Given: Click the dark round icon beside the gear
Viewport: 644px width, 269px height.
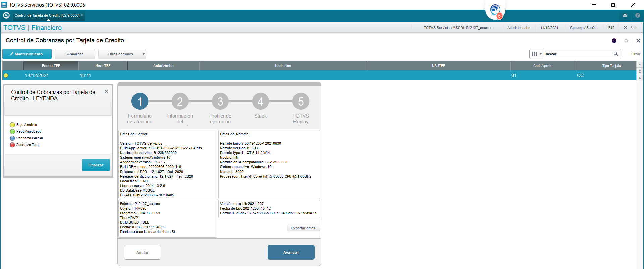Looking at the screenshot, I should (x=614, y=41).
